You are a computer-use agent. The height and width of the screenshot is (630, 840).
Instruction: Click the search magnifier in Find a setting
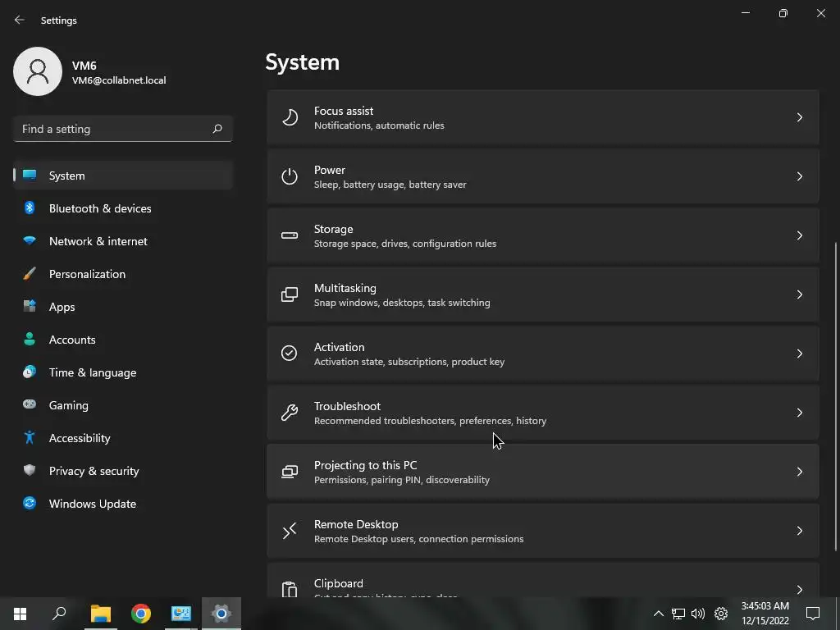(217, 129)
